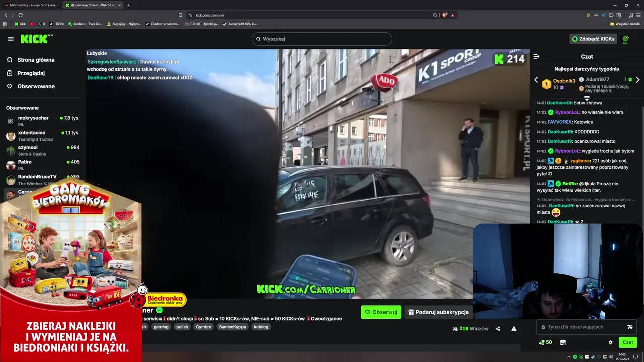
Task: Go back in browser history
Action: (6, 15)
